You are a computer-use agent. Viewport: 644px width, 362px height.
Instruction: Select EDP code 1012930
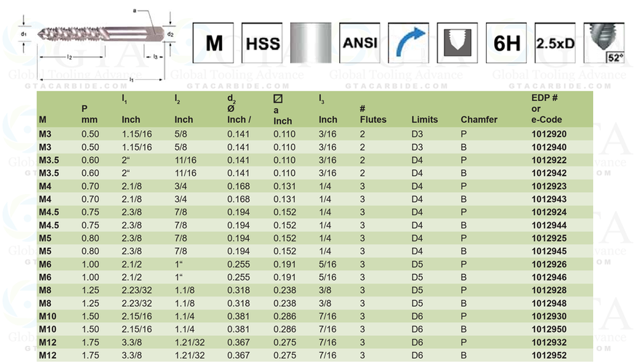coord(549,316)
